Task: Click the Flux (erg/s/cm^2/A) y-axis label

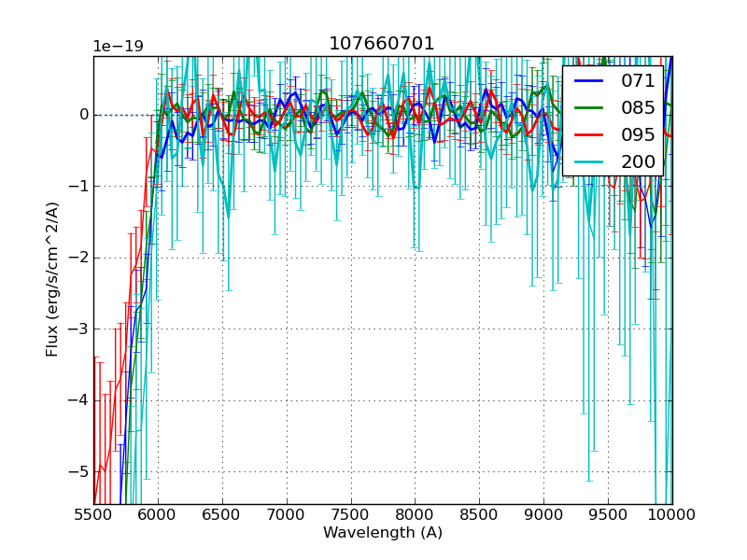Action: pos(53,278)
